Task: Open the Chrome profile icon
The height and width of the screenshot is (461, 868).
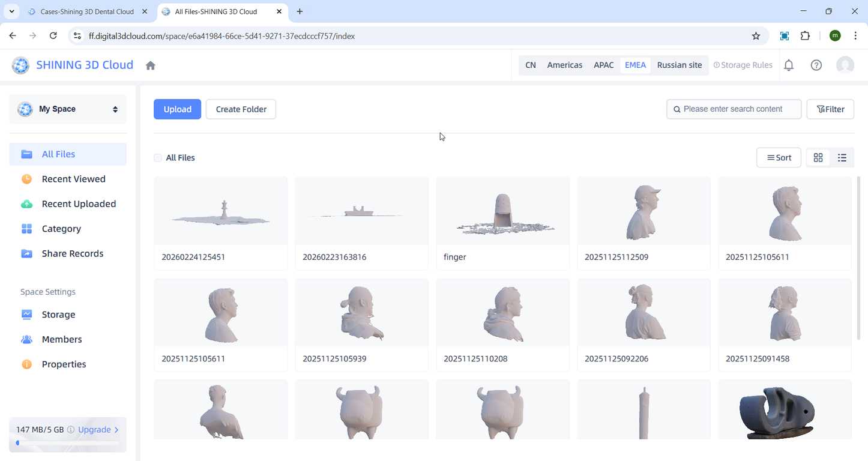Action: point(835,36)
